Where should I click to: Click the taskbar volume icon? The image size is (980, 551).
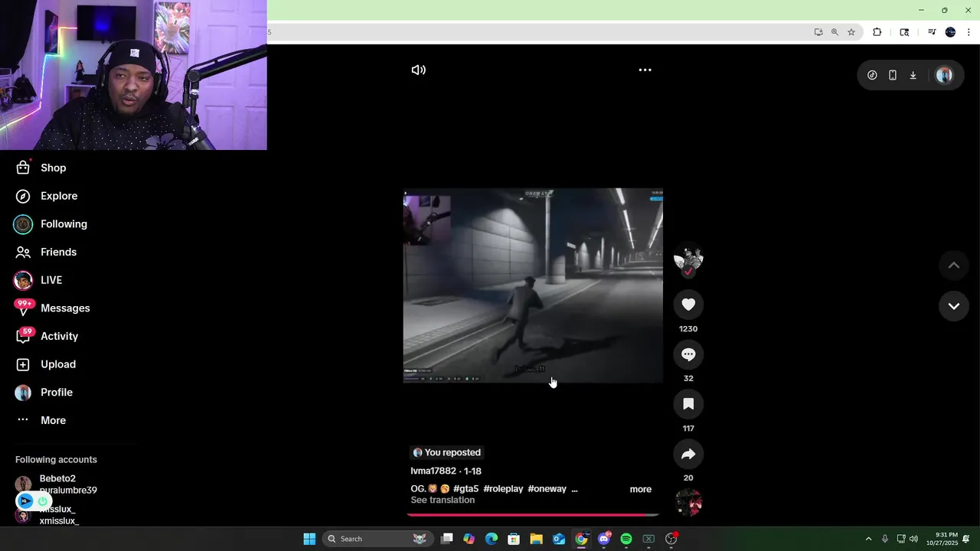click(x=913, y=539)
